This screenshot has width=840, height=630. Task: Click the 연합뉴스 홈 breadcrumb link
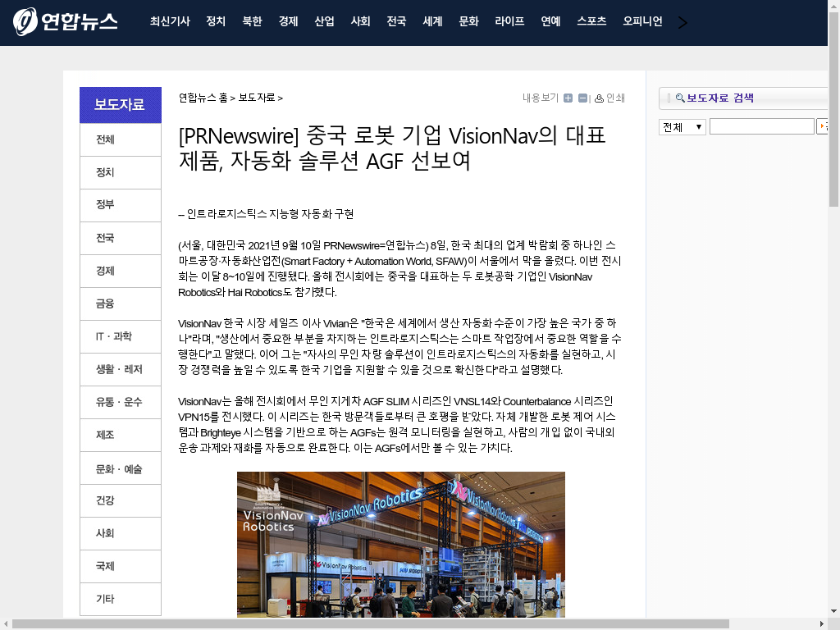coord(203,98)
